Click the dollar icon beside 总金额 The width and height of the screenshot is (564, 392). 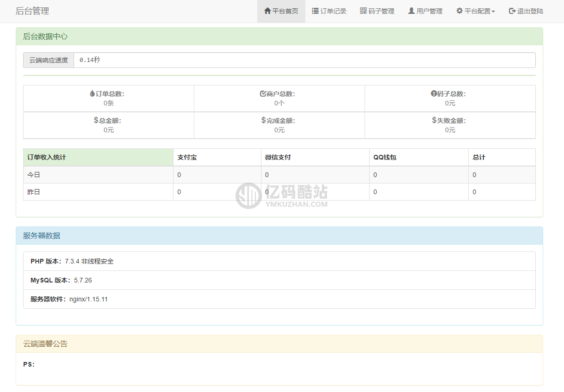[x=96, y=120]
